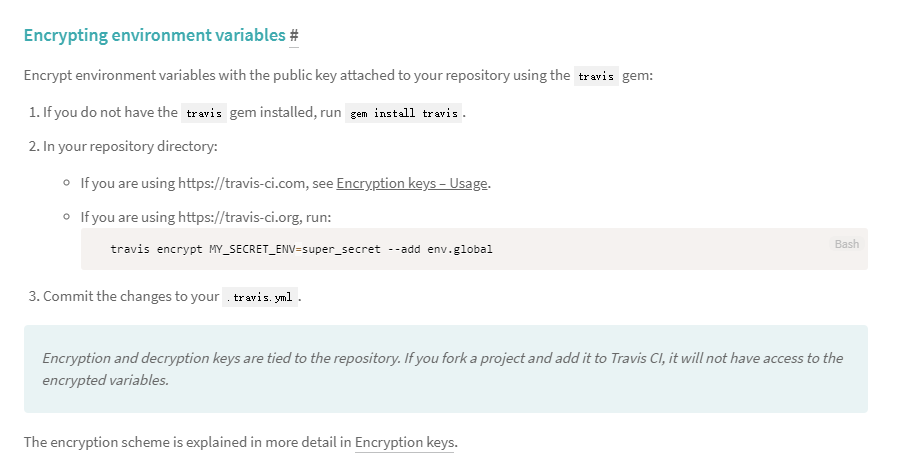Click the travis-ci.org bullet text
This screenshot has height=467, width=897.
[x=206, y=217]
